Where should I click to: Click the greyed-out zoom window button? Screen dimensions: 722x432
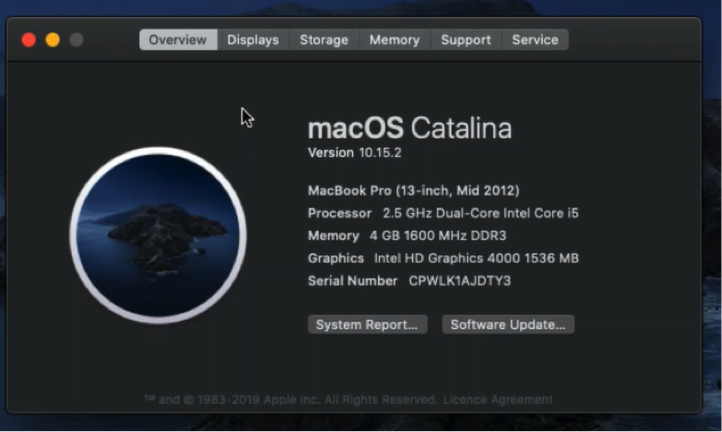77,40
